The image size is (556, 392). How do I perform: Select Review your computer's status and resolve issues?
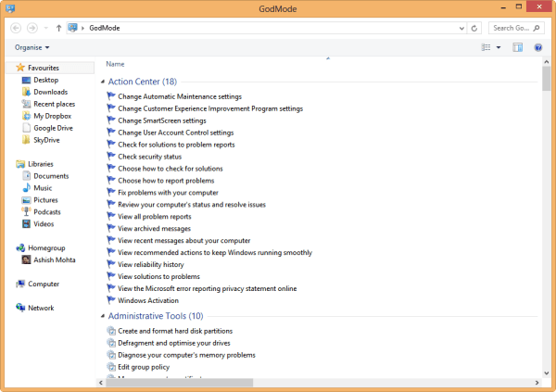(192, 205)
